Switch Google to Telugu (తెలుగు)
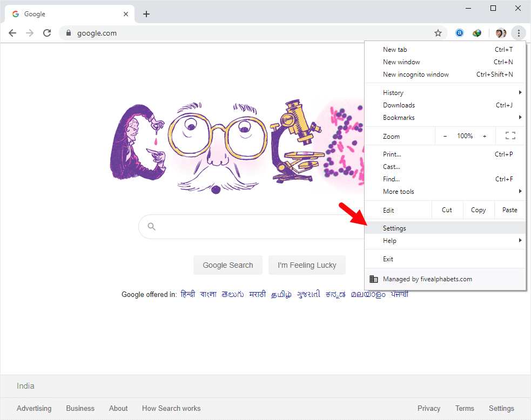This screenshot has width=531, height=420. [233, 294]
